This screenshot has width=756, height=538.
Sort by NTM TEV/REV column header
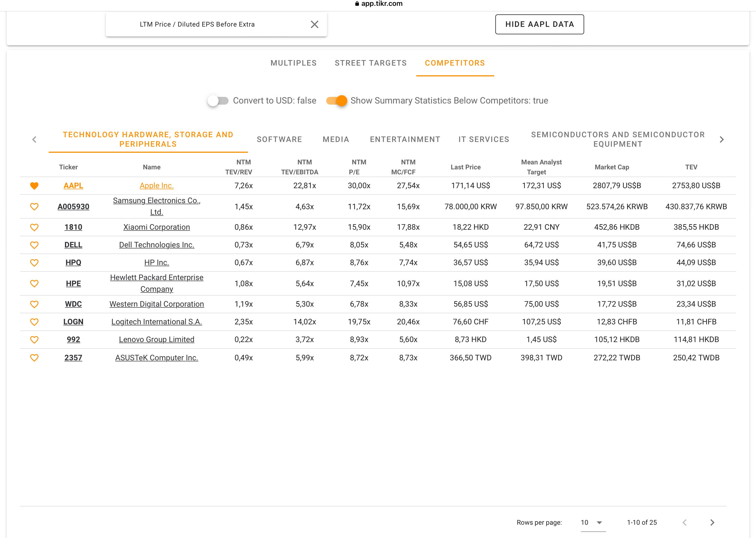pyautogui.click(x=239, y=167)
